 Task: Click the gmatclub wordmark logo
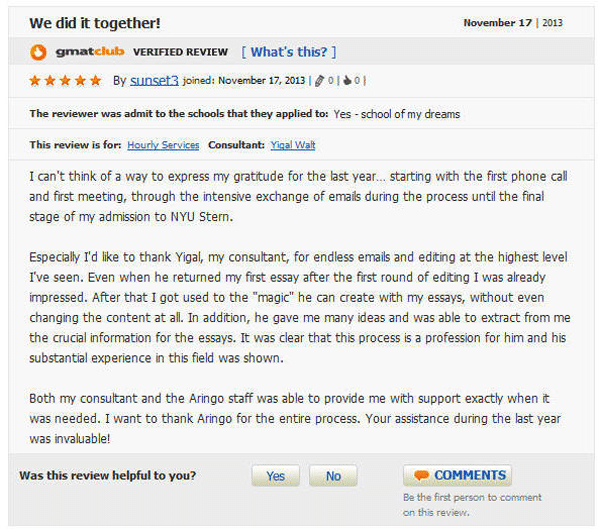(x=90, y=51)
